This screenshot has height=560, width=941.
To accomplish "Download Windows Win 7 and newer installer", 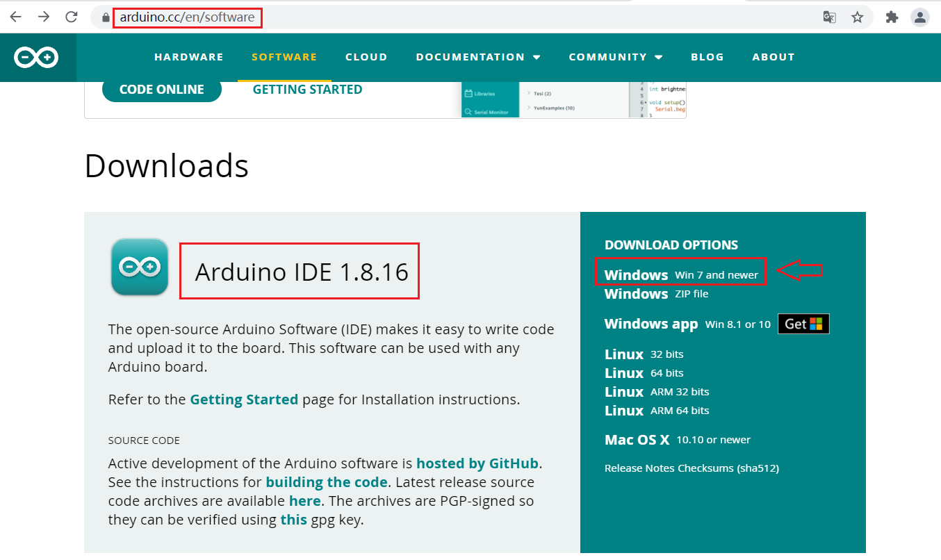I will 681,274.
